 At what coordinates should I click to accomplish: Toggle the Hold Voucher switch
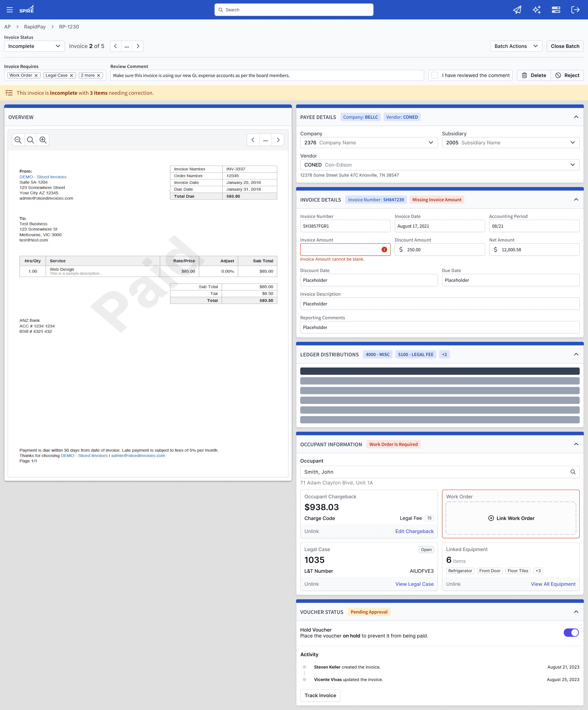[571, 633]
